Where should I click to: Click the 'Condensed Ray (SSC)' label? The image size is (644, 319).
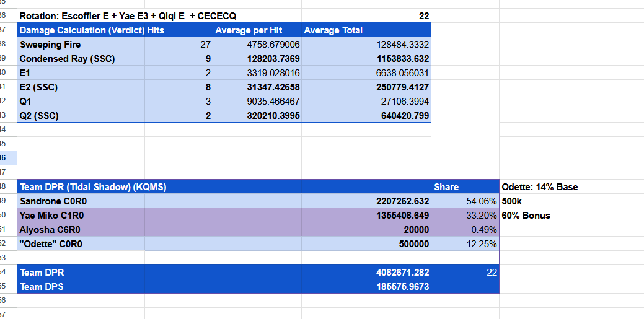click(81, 59)
